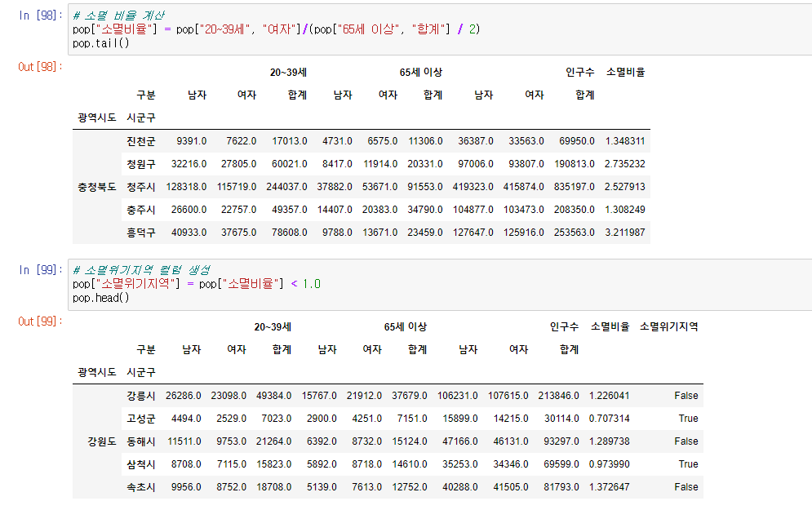
Task: Click the value 2529.0 in 고성군 row
Action: tap(232, 419)
